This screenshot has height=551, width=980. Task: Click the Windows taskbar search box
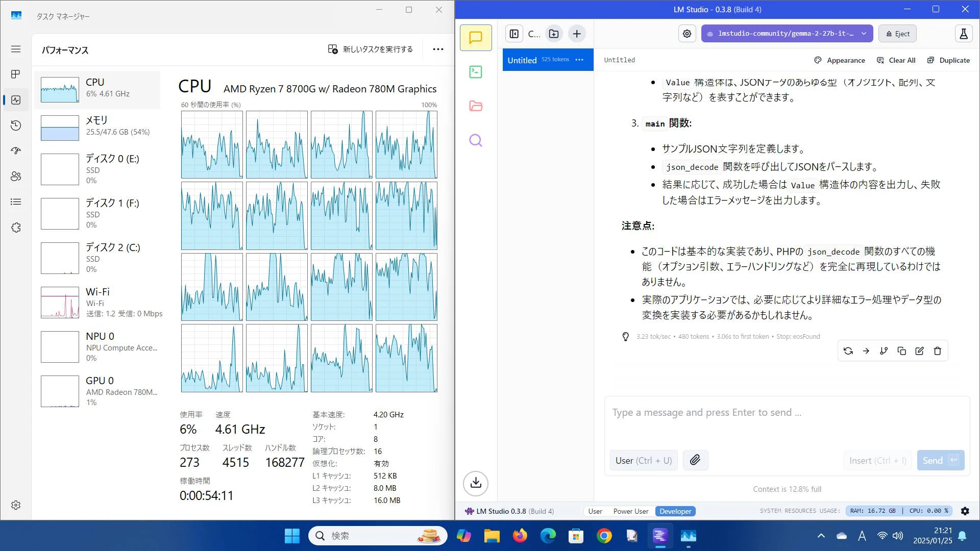click(378, 536)
